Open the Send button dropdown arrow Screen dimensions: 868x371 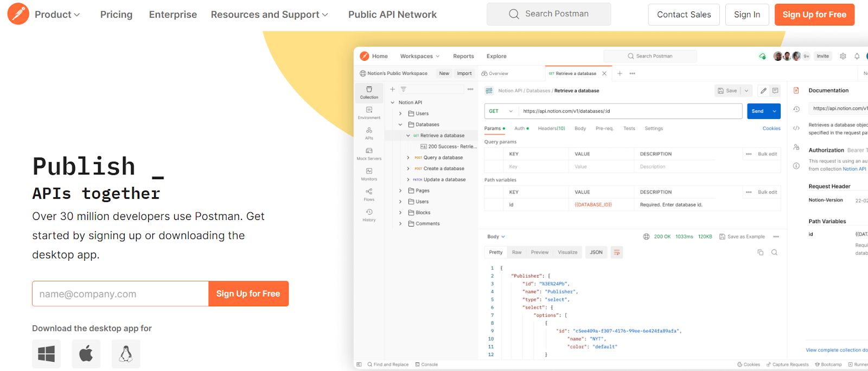(775, 111)
